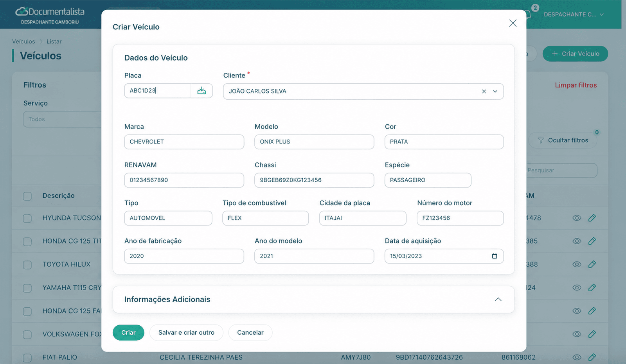Click the plate lookup download icon

[201, 91]
